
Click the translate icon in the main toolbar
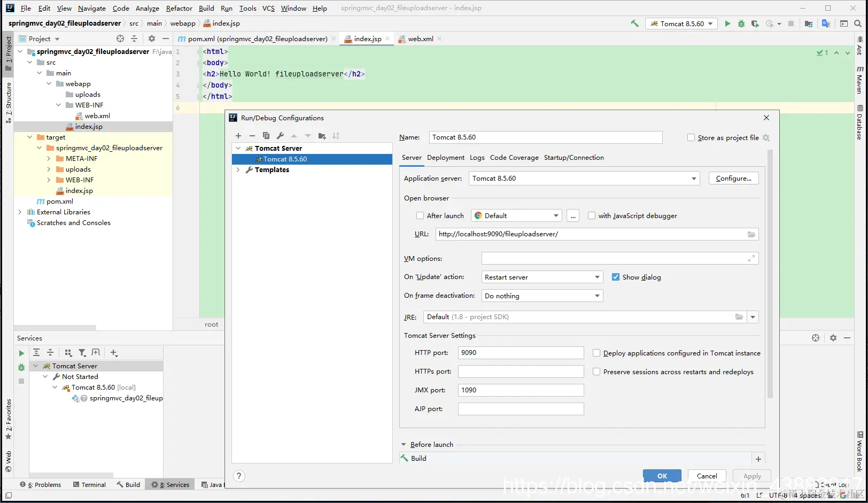tap(826, 24)
